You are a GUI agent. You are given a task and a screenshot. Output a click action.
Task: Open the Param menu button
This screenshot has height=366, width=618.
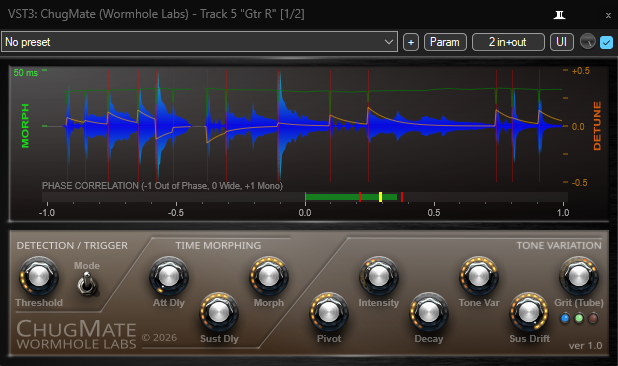click(x=445, y=42)
